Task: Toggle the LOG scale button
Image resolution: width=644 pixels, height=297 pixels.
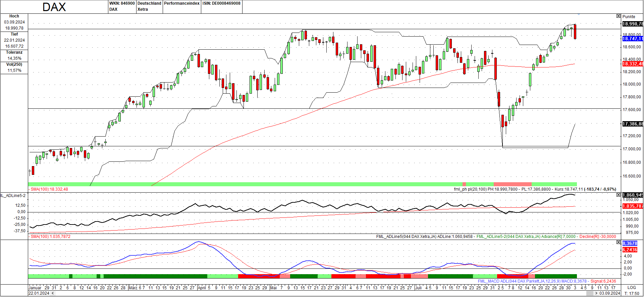Action: pyautogui.click(x=632, y=288)
